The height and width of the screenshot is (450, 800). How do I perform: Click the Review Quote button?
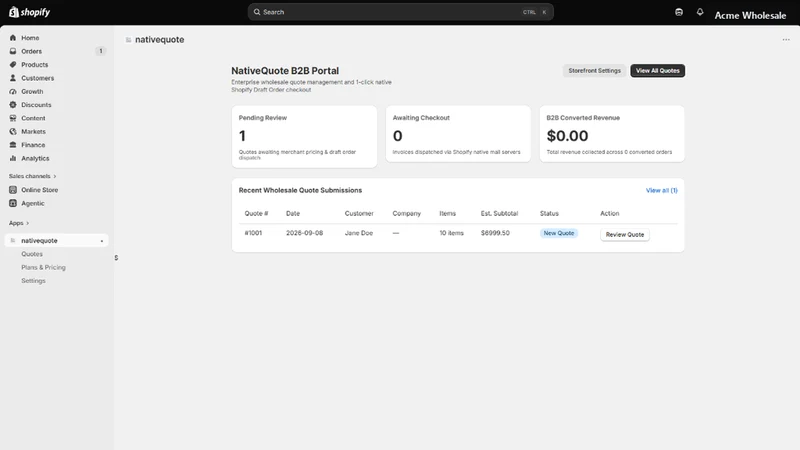624,235
